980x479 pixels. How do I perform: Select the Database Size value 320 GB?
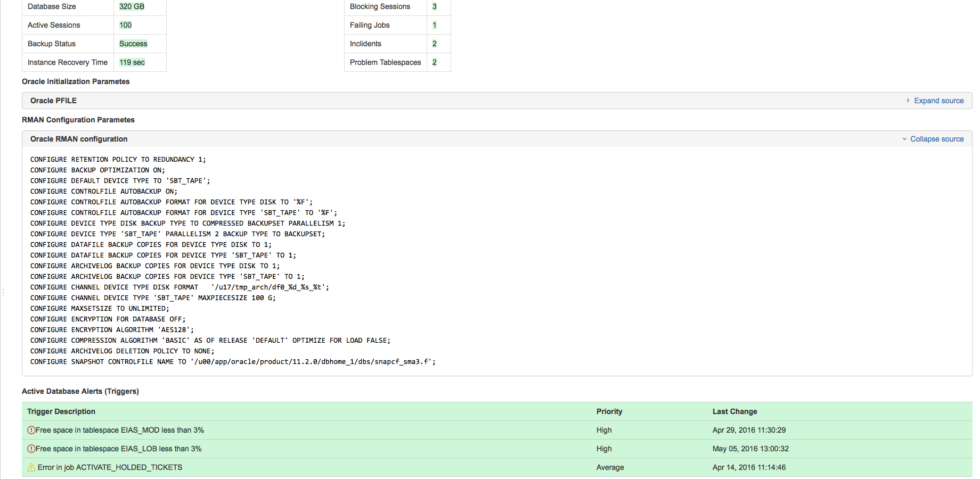[132, 6]
